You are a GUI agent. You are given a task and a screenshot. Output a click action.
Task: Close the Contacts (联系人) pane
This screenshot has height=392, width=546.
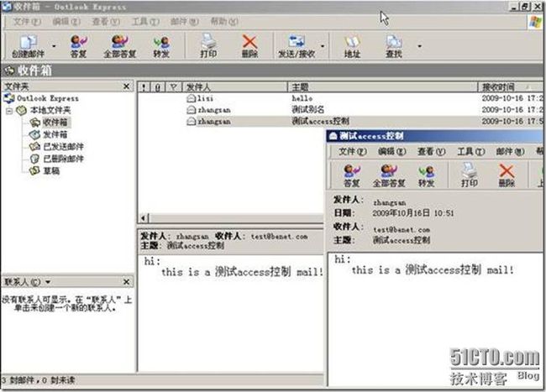(126, 282)
